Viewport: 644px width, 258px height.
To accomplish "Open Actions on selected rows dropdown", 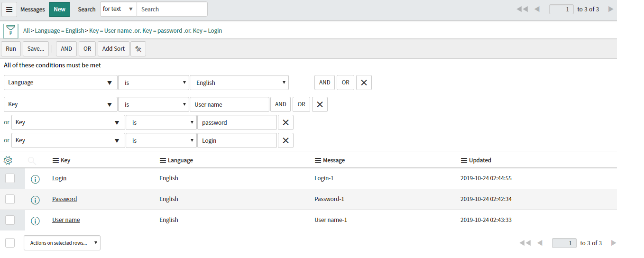I will coord(62,243).
